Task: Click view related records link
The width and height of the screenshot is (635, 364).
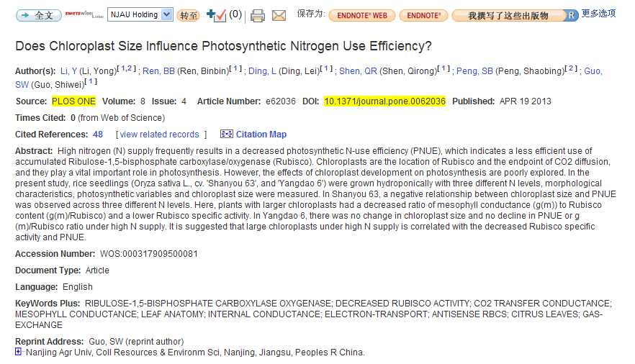Action: (x=160, y=134)
